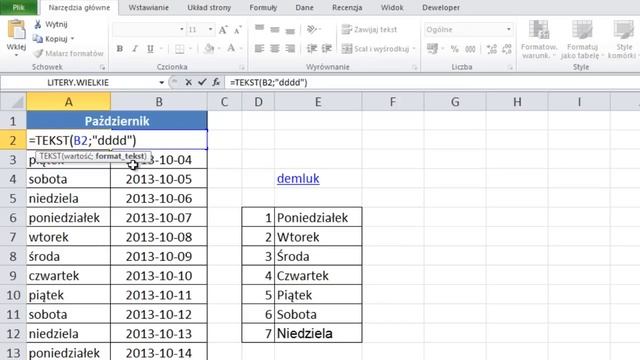The height and width of the screenshot is (360, 640).
Task: Center cell text horizontally
Action: (x=275, y=49)
